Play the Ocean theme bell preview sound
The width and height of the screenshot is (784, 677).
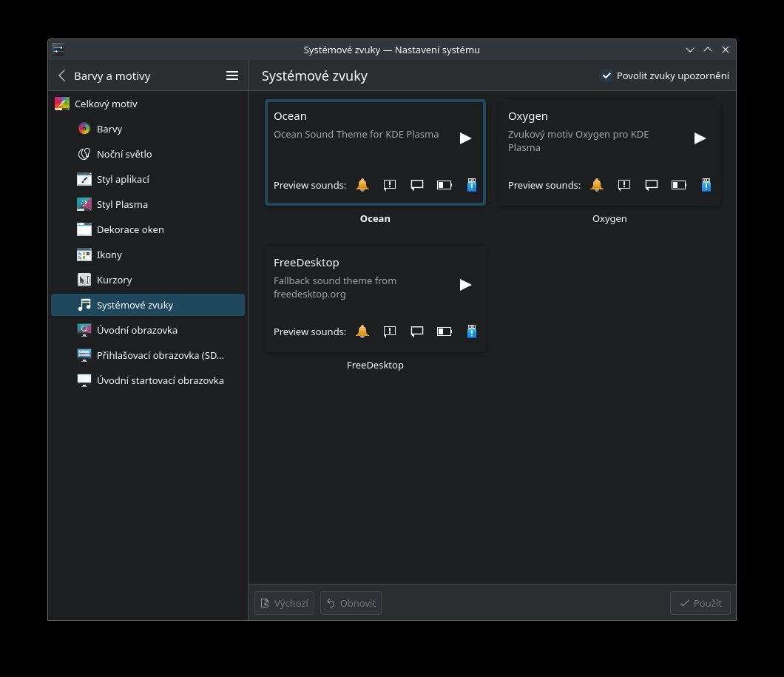coord(362,185)
